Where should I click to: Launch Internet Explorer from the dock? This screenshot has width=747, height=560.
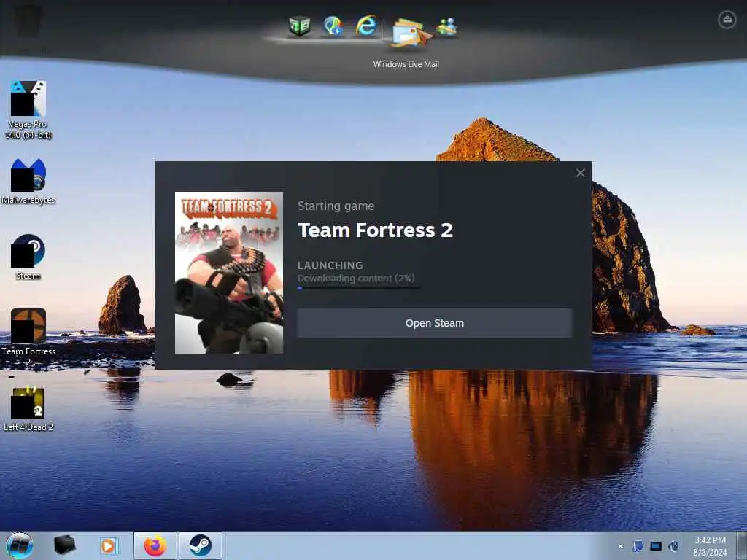365,26
